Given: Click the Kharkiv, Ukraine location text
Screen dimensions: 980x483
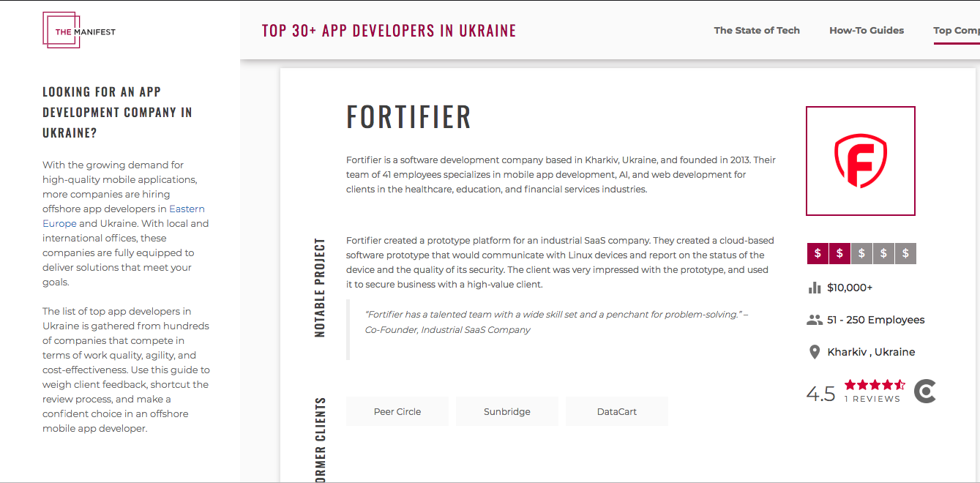Looking at the screenshot, I should pyautogui.click(x=872, y=352).
